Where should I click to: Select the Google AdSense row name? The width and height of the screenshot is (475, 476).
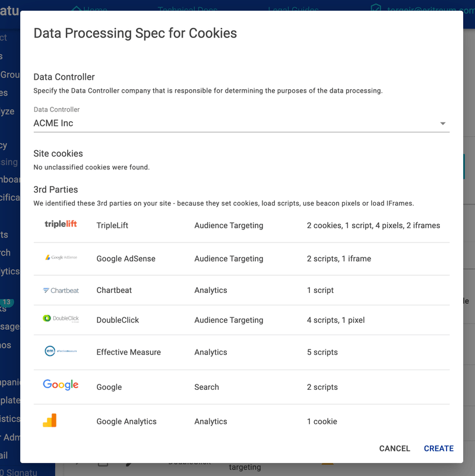126,259
